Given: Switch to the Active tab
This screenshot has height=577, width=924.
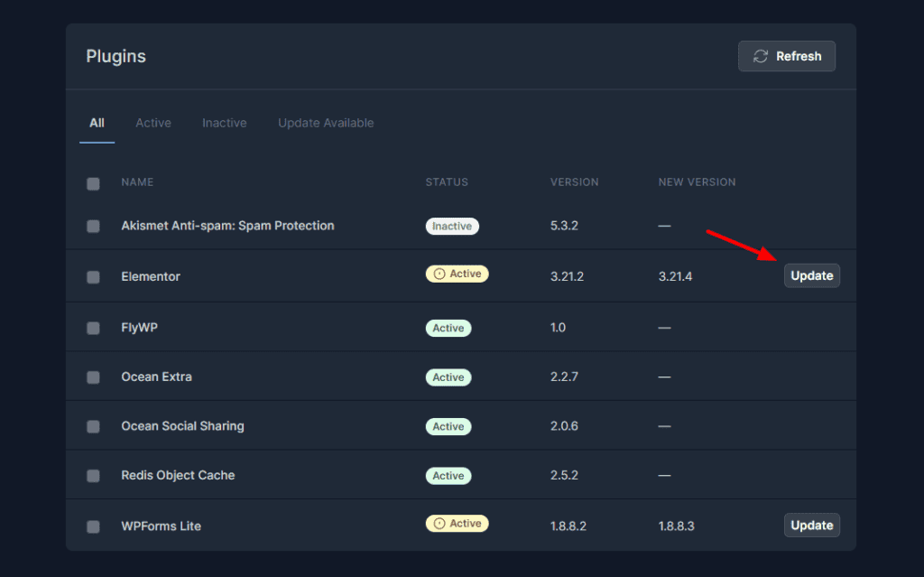Looking at the screenshot, I should pyautogui.click(x=153, y=123).
